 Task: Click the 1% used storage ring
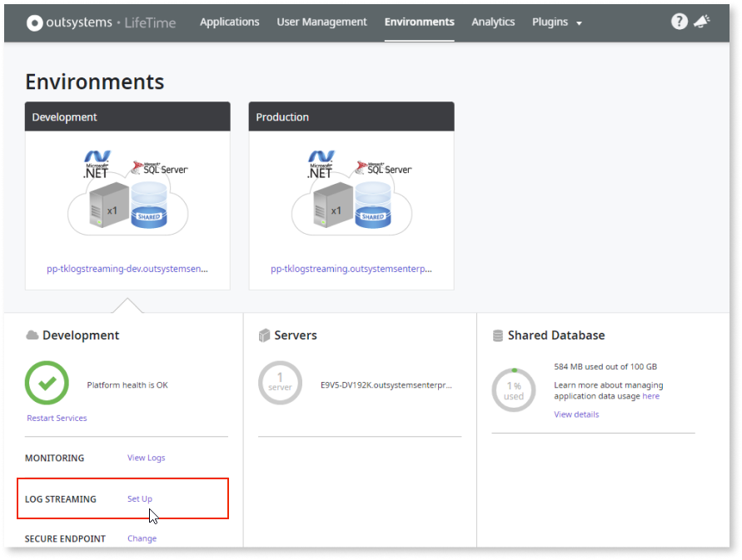[x=513, y=389]
